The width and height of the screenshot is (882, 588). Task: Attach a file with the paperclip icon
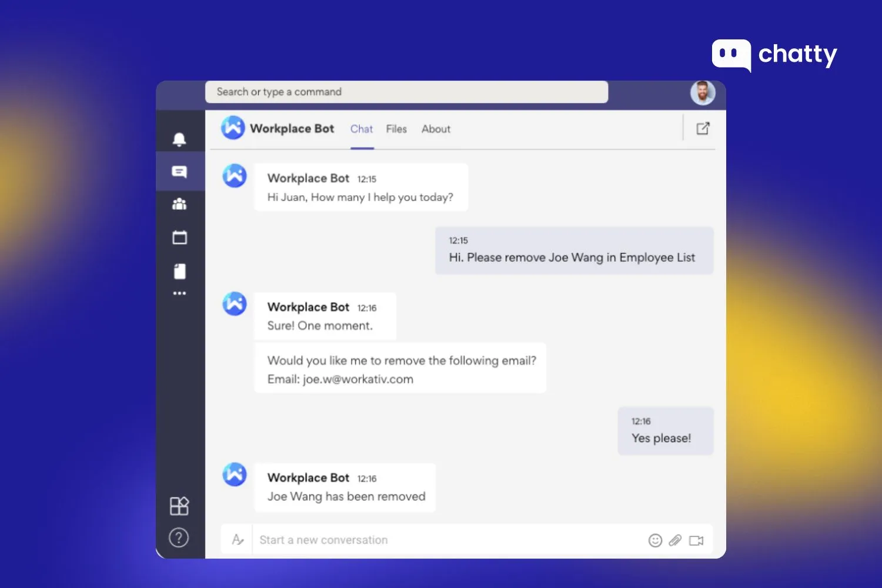tap(675, 540)
